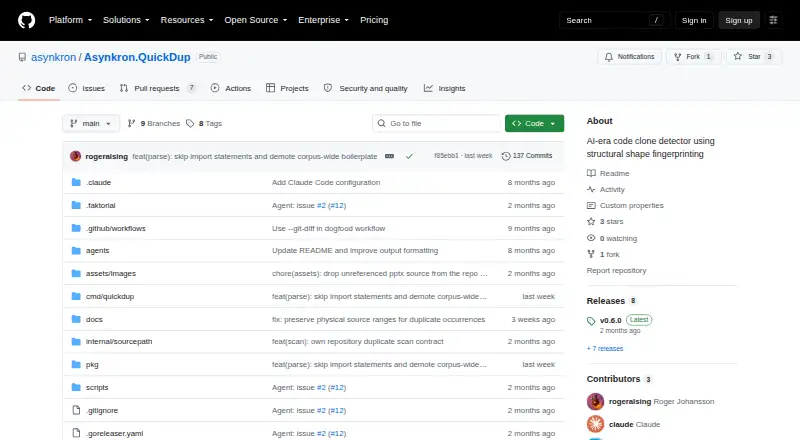
Task: Focus the top Search field
Action: 614,20
